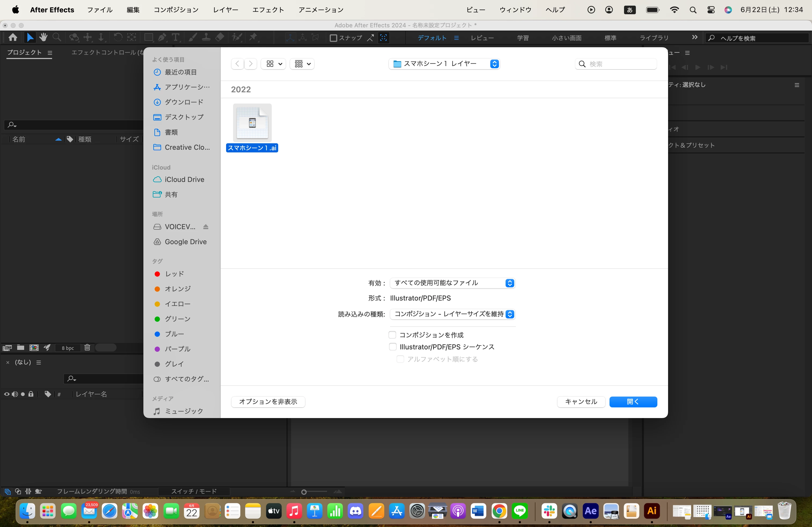This screenshot has width=812, height=527.
Task: Select the Hand tool in toolbar
Action: tap(43, 38)
